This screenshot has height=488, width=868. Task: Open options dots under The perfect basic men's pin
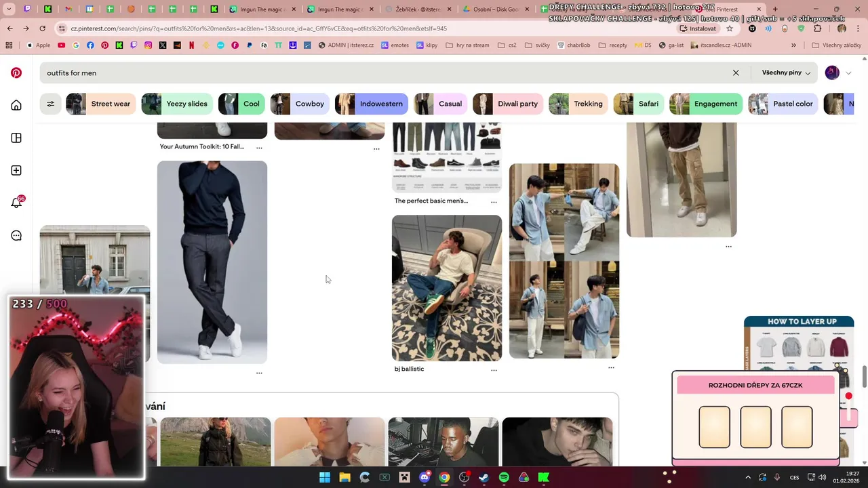click(494, 202)
